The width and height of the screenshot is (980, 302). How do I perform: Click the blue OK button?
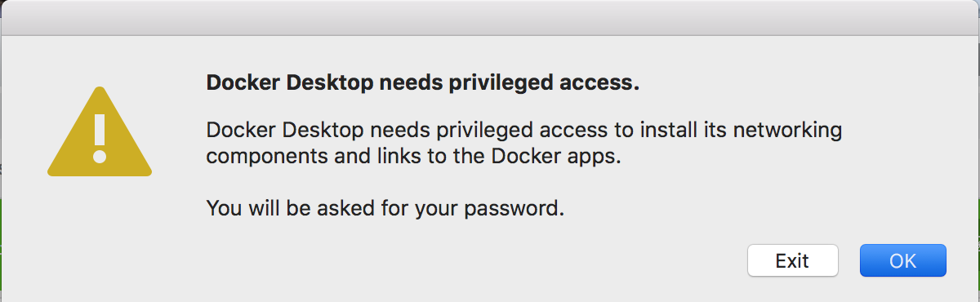pos(902,260)
